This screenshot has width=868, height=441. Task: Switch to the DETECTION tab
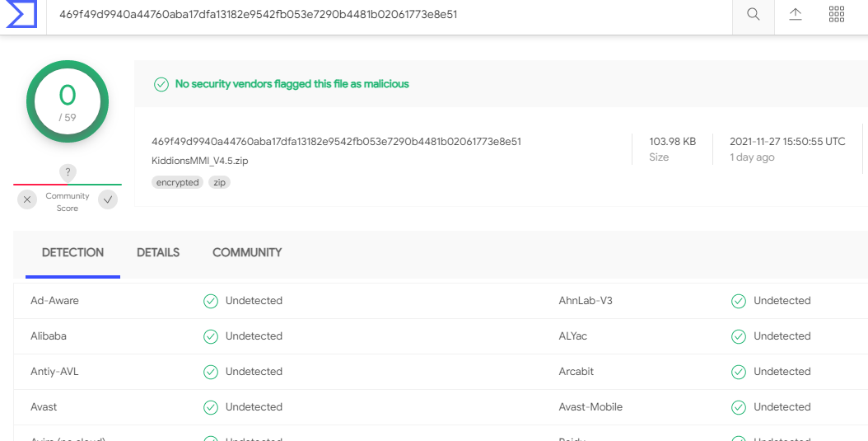[72, 253]
